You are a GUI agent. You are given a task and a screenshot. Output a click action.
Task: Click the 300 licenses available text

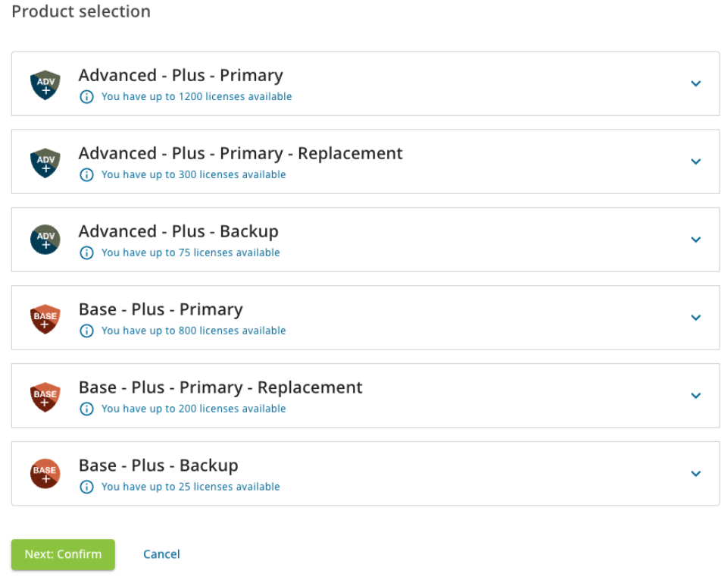click(194, 174)
